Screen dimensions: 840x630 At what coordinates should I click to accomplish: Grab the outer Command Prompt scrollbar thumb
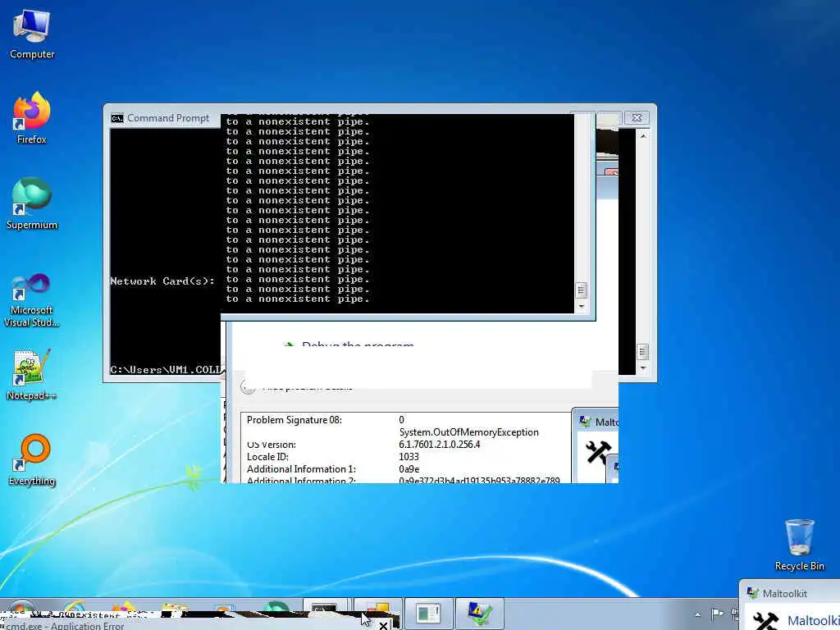tap(643, 352)
